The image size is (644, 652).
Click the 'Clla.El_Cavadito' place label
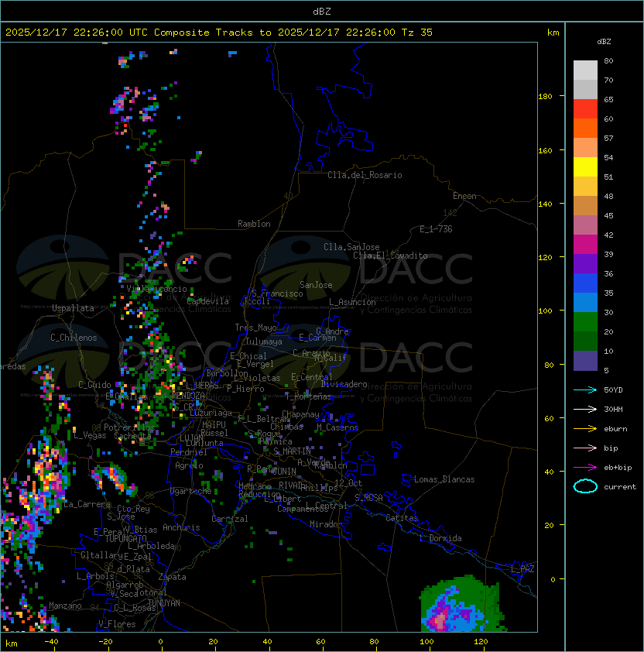point(390,256)
